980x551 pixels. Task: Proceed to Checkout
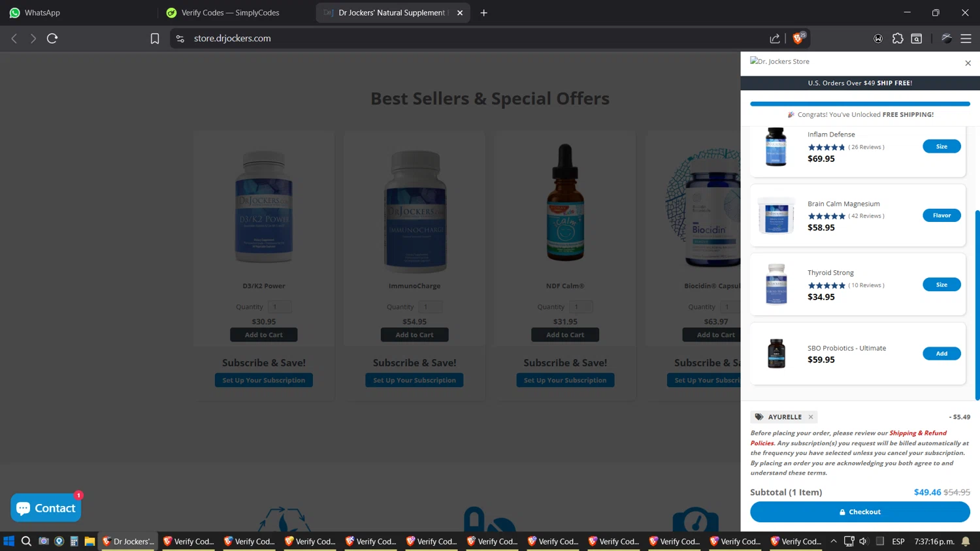860,512
